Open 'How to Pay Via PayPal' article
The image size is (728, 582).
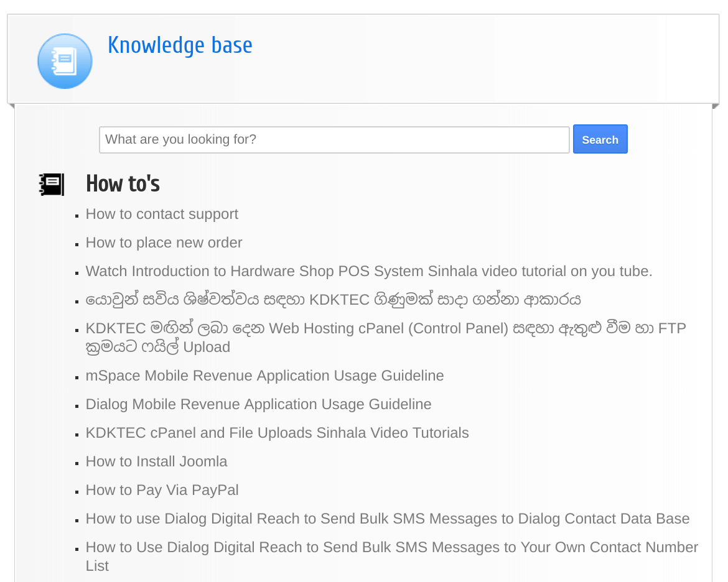162,490
